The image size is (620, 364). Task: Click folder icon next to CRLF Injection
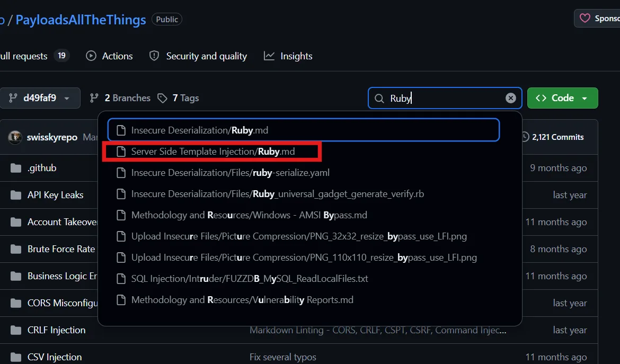[16, 330]
